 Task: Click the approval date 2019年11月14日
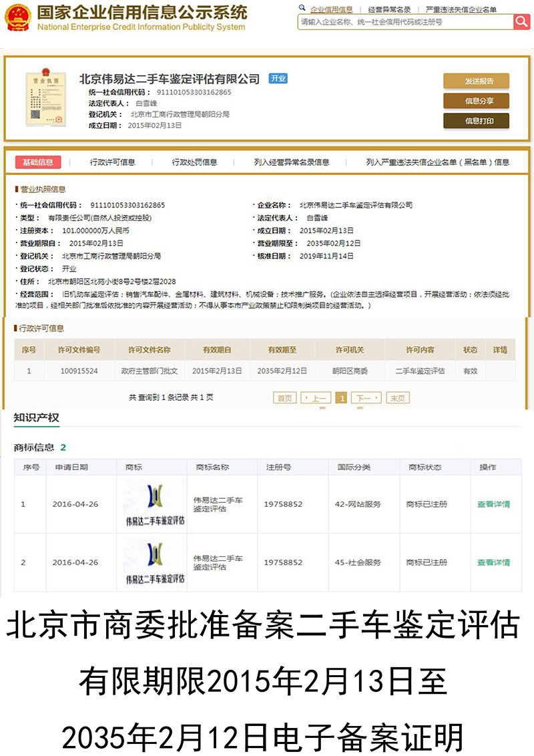coord(326,256)
